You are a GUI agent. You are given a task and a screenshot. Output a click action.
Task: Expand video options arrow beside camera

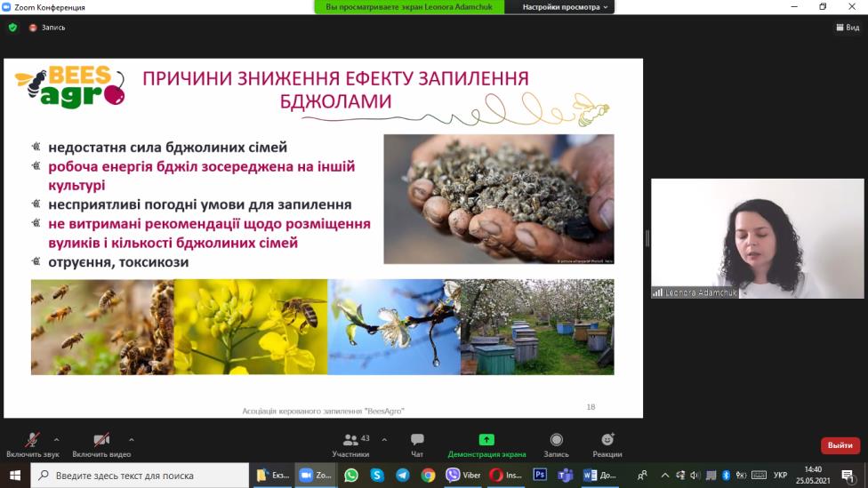(x=132, y=439)
